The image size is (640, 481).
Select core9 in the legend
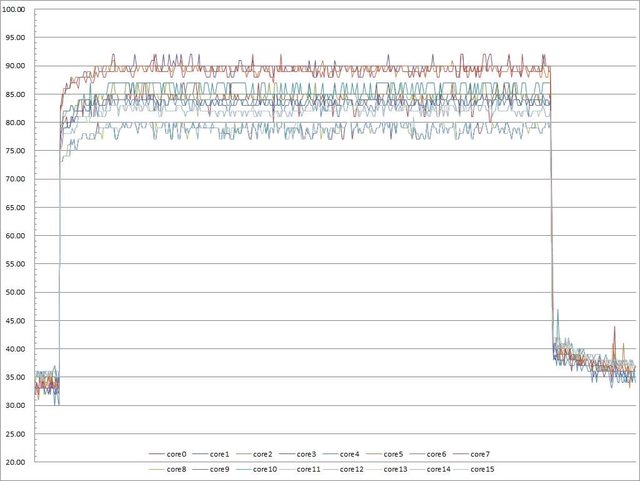coord(222,468)
